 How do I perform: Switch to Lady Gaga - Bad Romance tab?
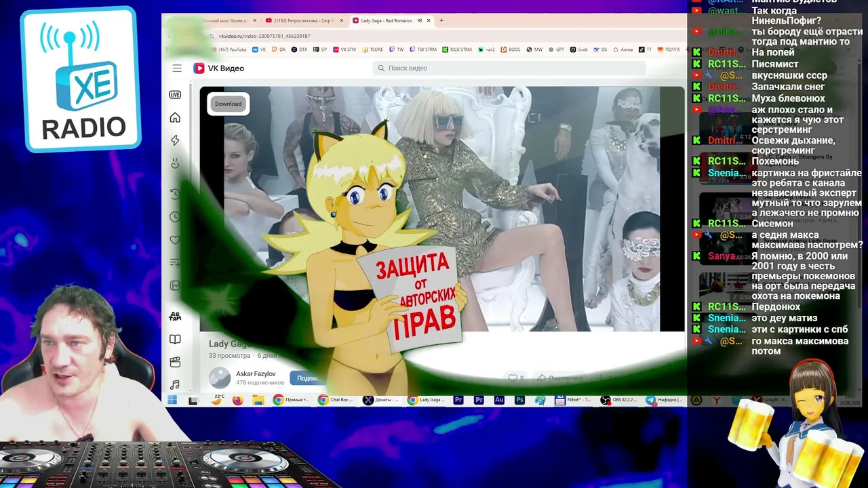point(387,20)
